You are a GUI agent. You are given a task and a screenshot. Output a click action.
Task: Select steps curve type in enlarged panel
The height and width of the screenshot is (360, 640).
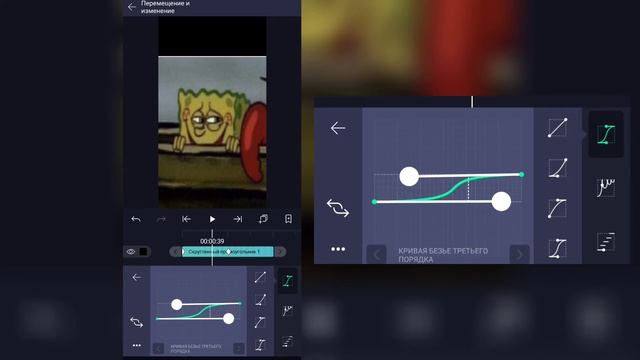[606, 242]
